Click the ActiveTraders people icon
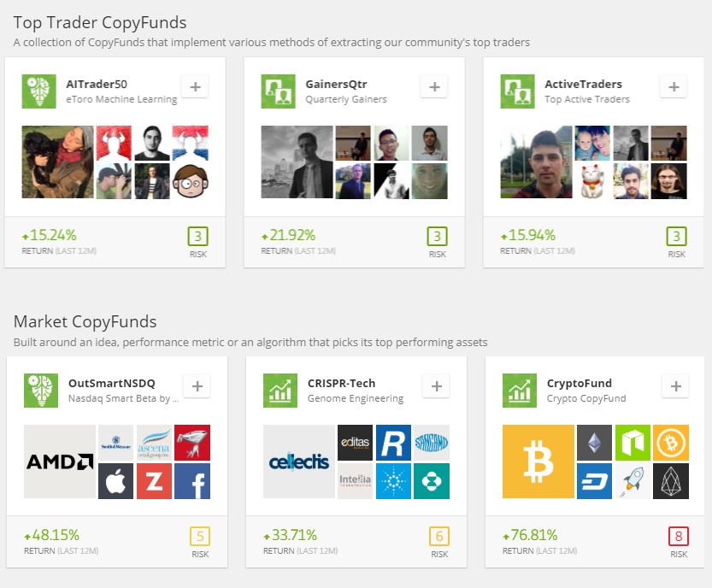Viewport: 712px width, 588px height. click(x=518, y=91)
